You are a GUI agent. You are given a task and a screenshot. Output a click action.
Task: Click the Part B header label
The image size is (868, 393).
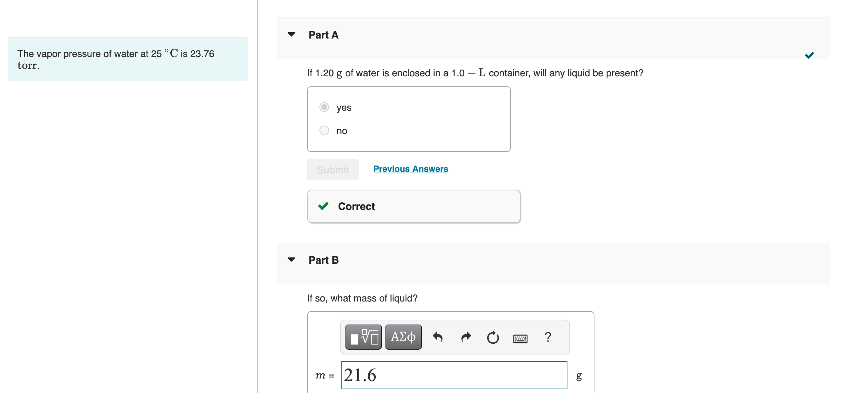(324, 260)
